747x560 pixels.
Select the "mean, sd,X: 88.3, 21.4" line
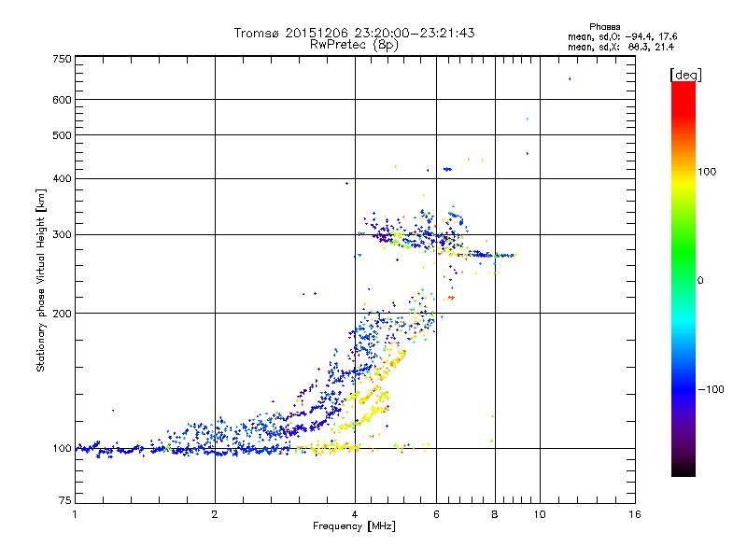pyautogui.click(x=621, y=47)
